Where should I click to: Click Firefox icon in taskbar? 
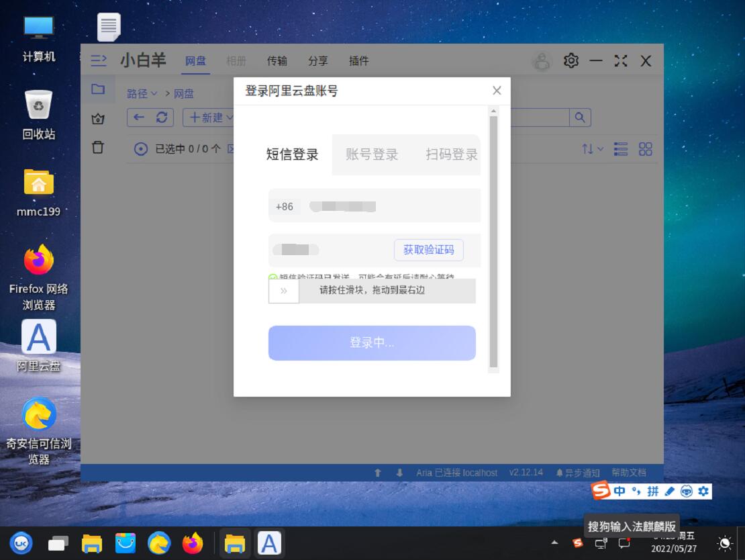(x=193, y=543)
